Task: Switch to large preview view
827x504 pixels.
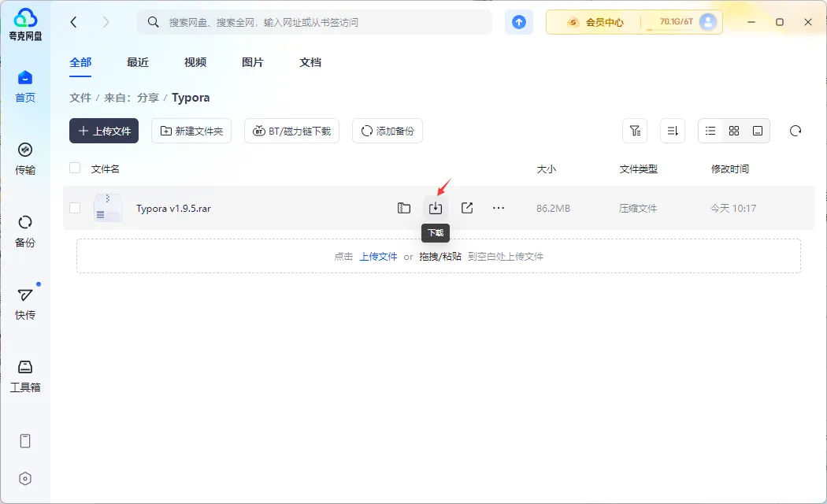Action: tap(758, 131)
